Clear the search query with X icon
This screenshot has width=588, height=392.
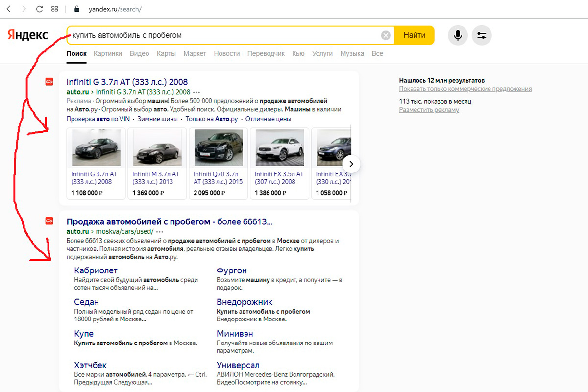click(386, 35)
